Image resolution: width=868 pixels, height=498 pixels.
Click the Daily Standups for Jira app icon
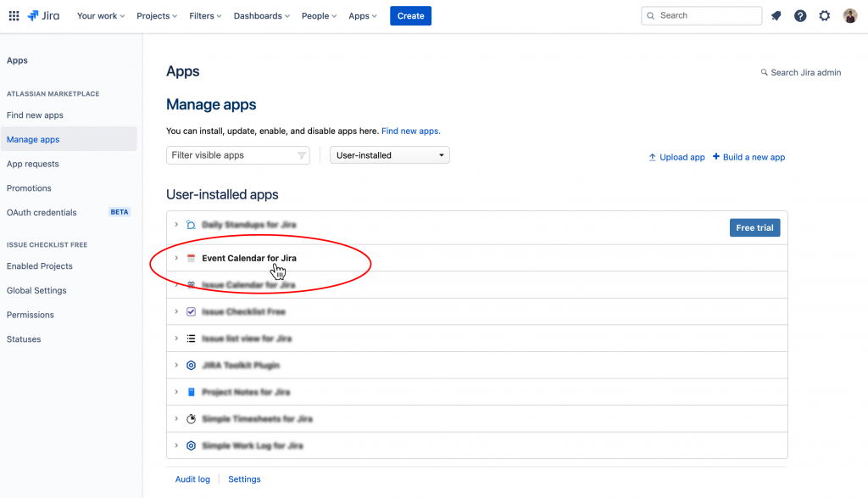point(191,224)
